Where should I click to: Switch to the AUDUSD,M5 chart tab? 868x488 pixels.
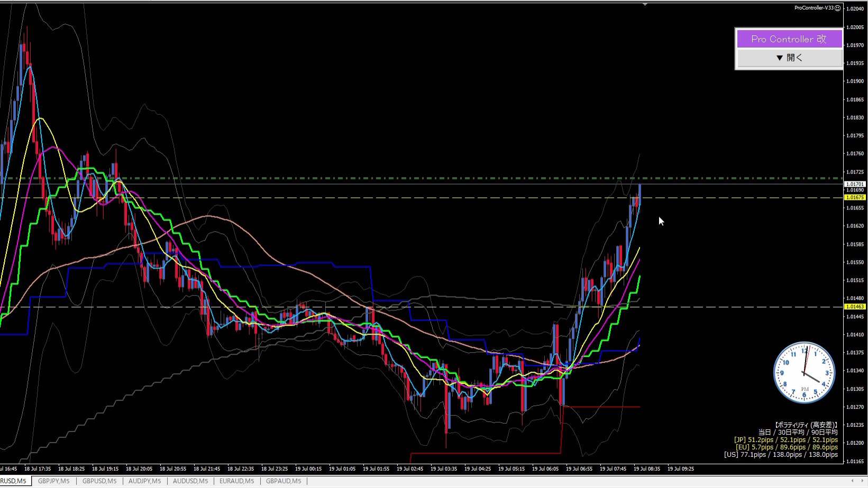(190, 481)
